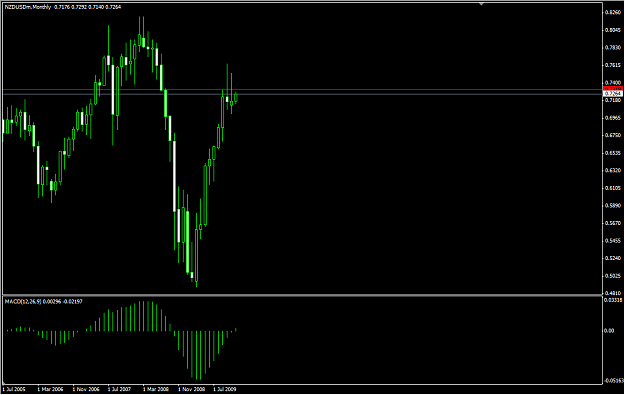The image size is (625, 395).
Task: Click the 1 Jul 2007 date label
Action: [120, 389]
